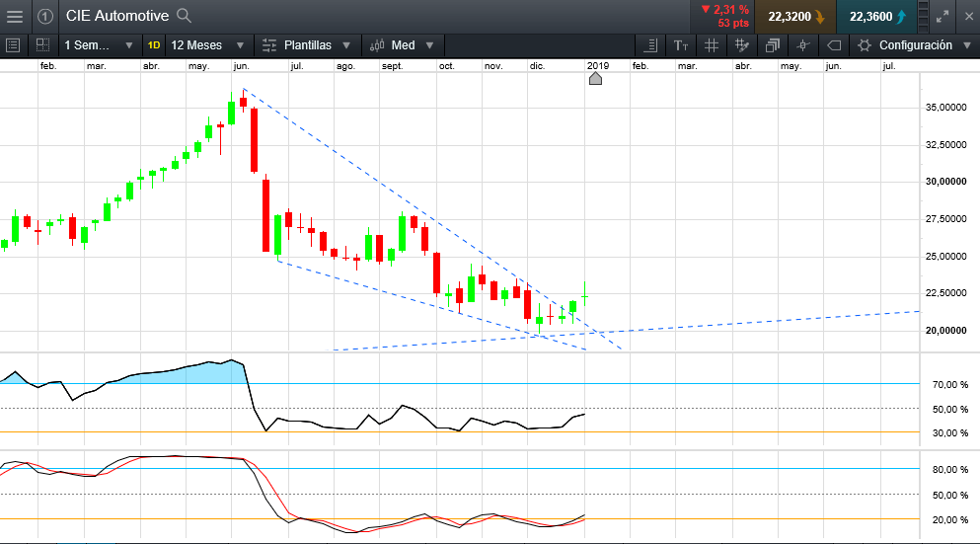Click the Plantillas sliders icon
Screen dimensions: 980x544
pyautogui.click(x=269, y=45)
